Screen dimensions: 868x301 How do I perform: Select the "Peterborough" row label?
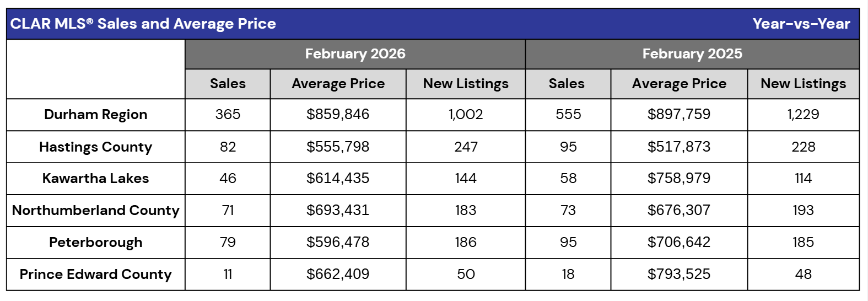tap(96, 243)
